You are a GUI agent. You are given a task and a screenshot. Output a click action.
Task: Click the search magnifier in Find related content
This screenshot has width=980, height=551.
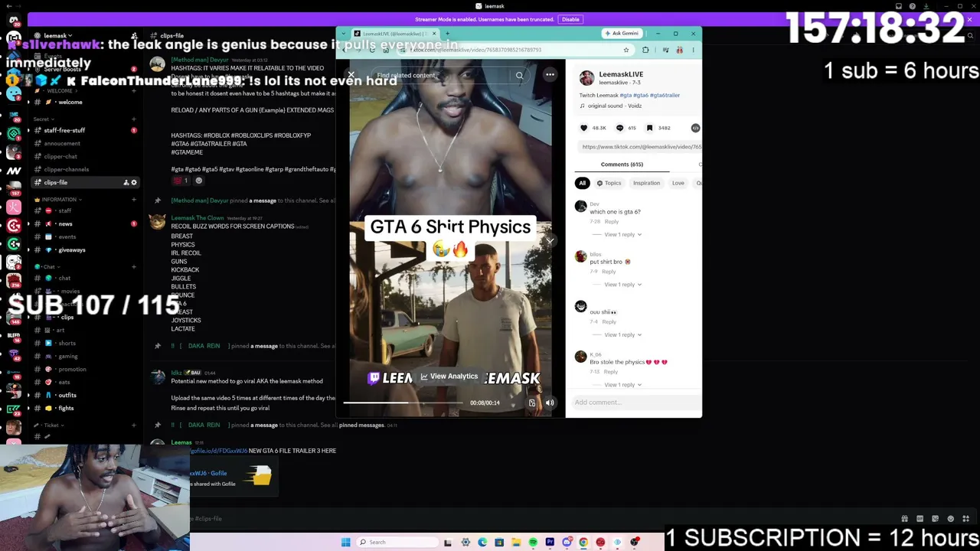point(519,75)
